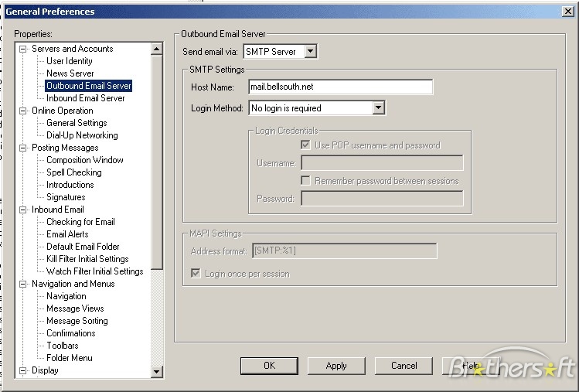Select Outbound Email Server tree item
Screen dimensions: 579x392
(89, 86)
